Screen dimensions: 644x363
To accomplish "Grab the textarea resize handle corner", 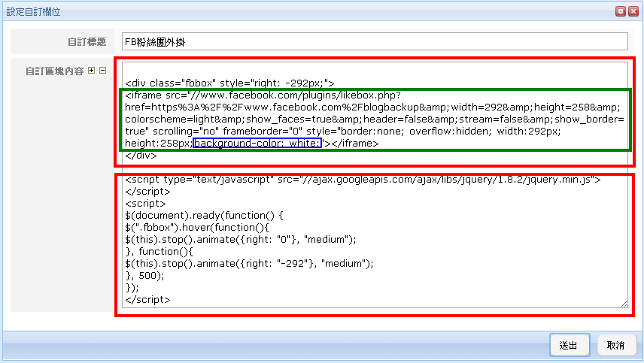I will (624, 304).
